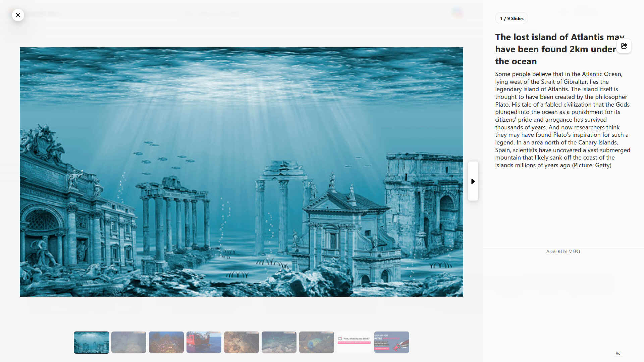This screenshot has height=362, width=644.
Task: Click the main underwater Atlantis image
Action: coord(241,172)
